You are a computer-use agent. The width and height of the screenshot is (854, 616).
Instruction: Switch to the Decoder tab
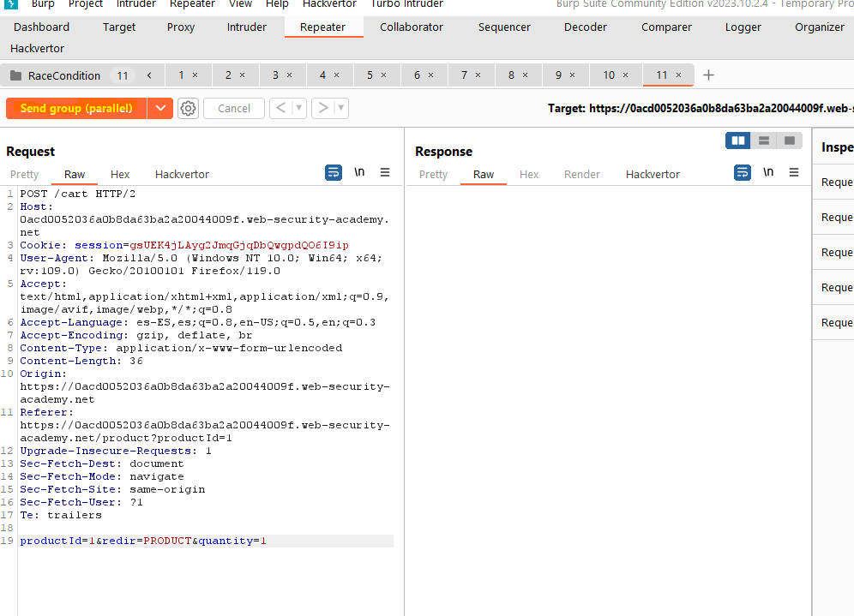pyautogui.click(x=586, y=27)
